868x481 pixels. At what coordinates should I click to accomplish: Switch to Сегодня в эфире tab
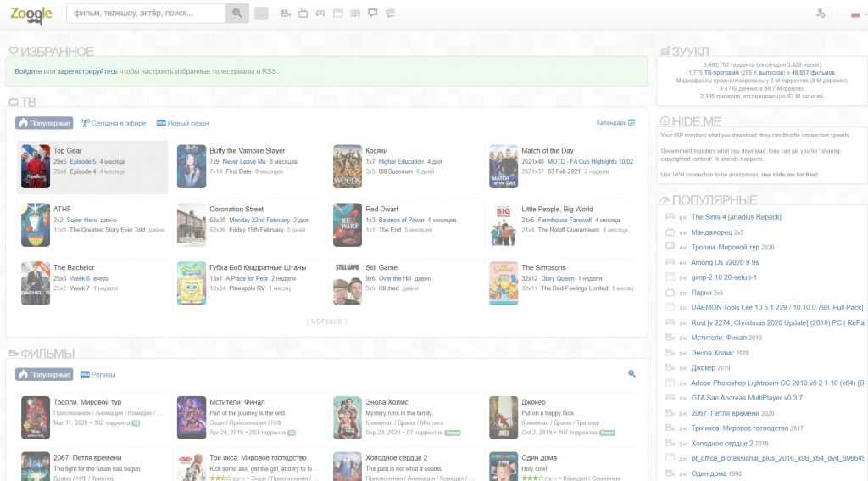[114, 123]
